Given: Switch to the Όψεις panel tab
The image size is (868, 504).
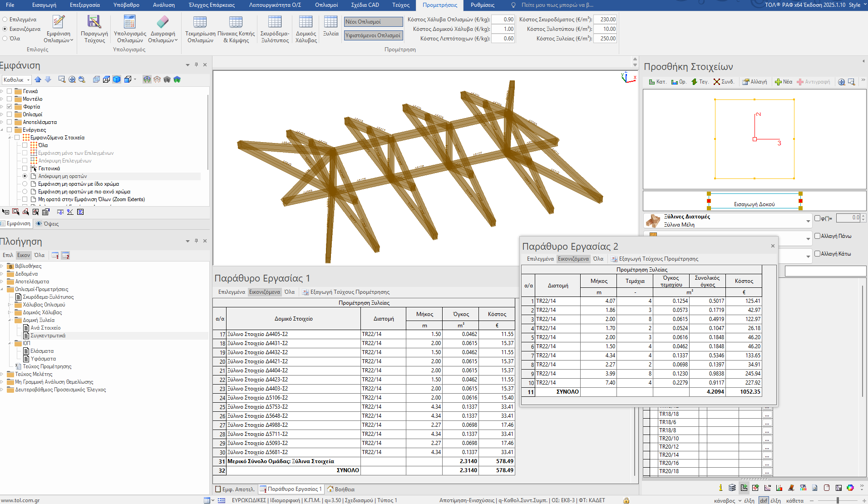Looking at the screenshot, I should click(x=47, y=224).
